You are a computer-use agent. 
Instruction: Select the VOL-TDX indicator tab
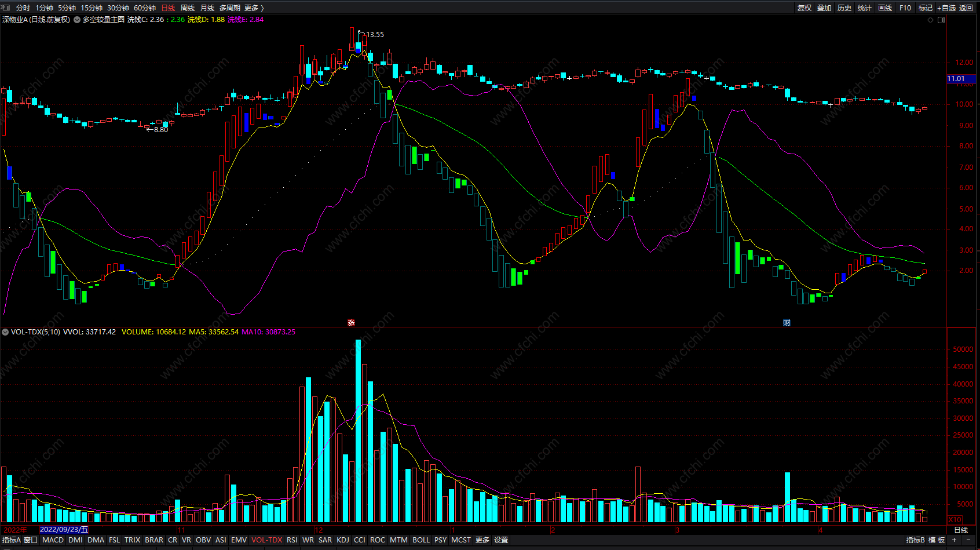267,540
